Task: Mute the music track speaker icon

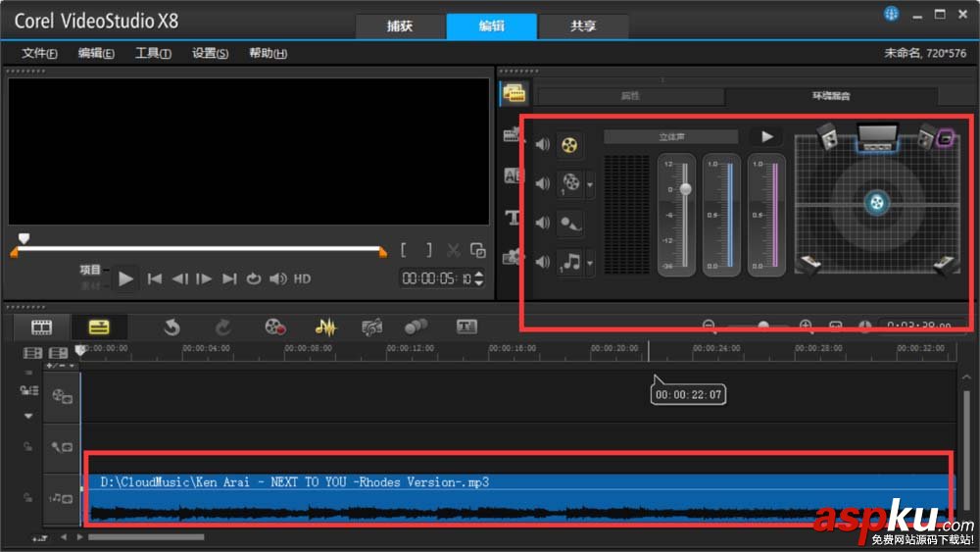Action: pyautogui.click(x=543, y=262)
